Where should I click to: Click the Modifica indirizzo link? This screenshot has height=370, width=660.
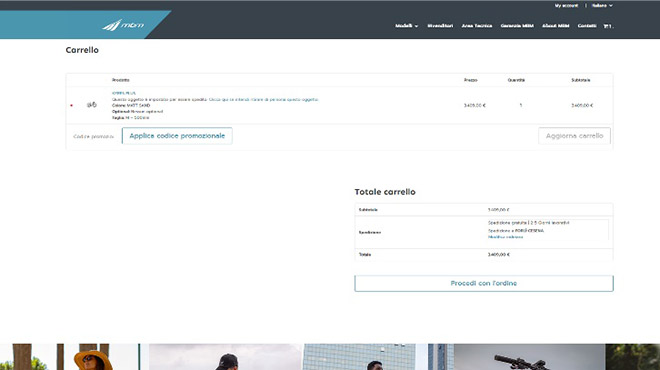click(x=505, y=237)
